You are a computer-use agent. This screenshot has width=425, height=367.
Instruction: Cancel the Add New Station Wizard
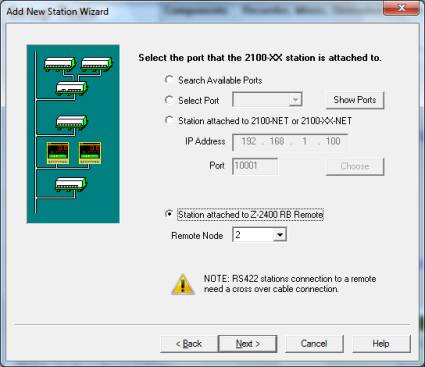[314, 344]
